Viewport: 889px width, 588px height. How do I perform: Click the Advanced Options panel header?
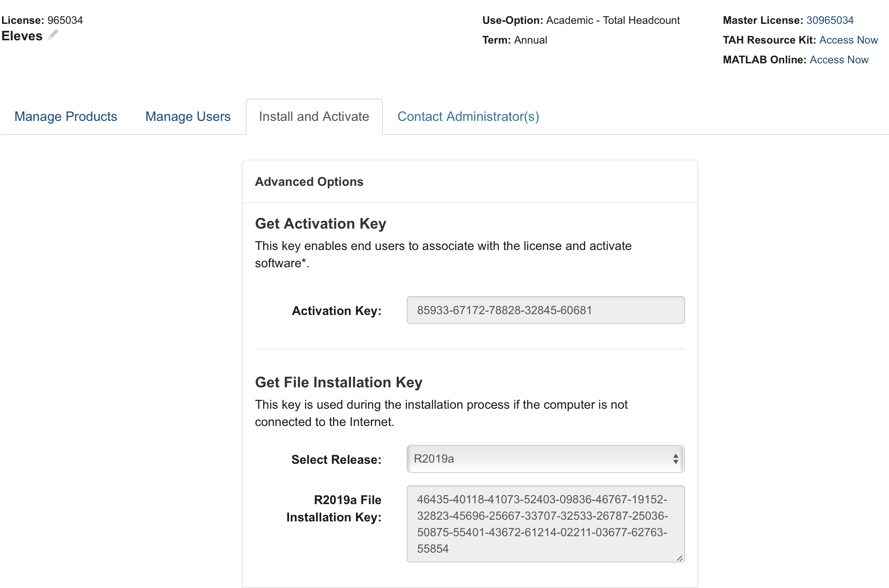point(309,182)
